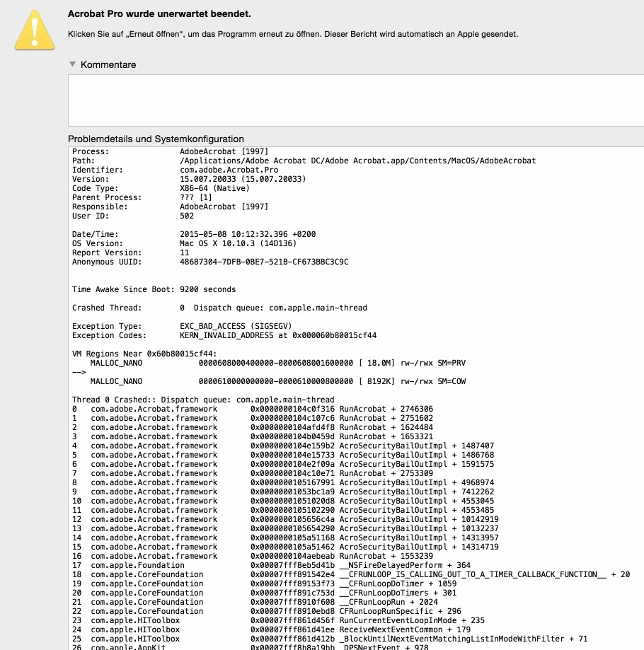Click the date '2015-05-08 10:12:32.396 +0200'
Screen dimensions: 644x650
point(248,234)
